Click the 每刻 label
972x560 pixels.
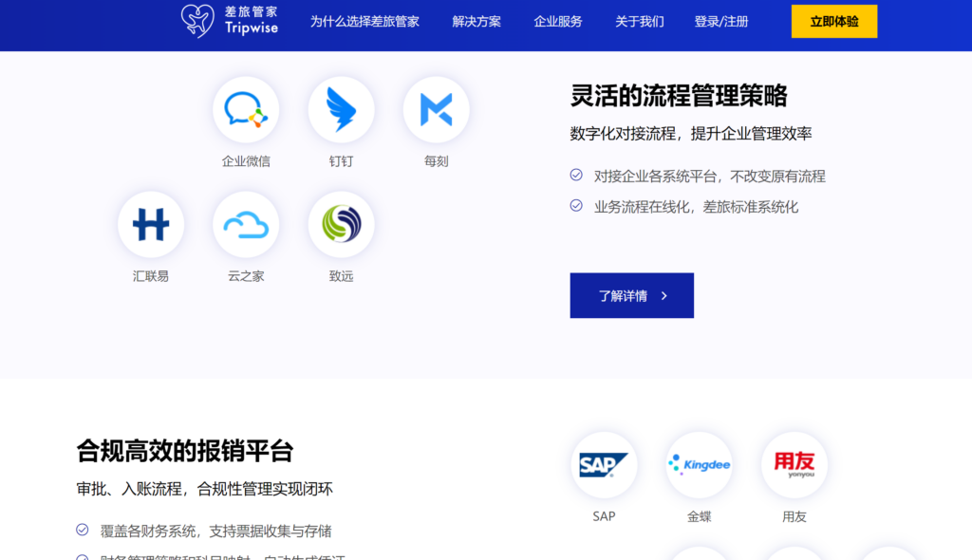tap(437, 161)
